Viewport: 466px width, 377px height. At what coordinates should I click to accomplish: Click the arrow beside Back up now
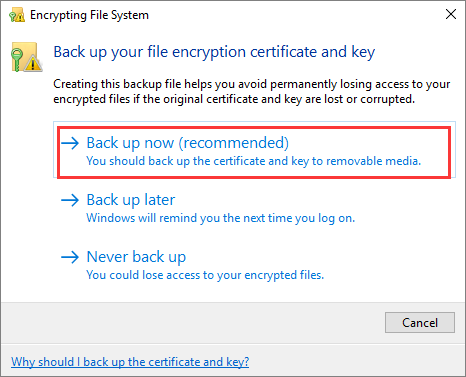70,143
